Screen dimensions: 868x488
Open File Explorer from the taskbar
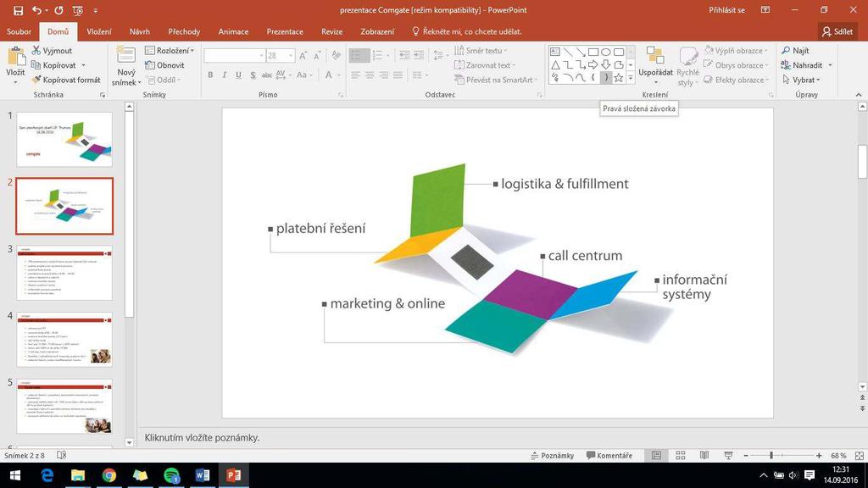tap(78, 475)
